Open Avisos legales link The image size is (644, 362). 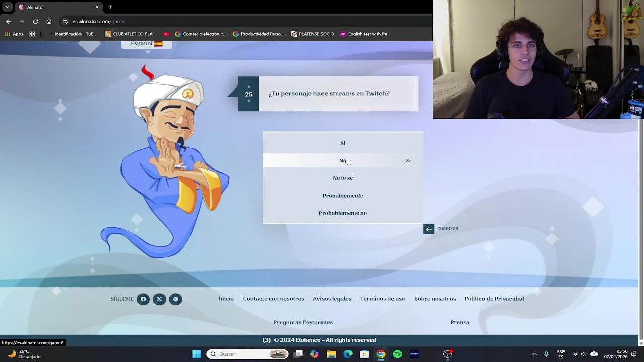[x=332, y=299]
